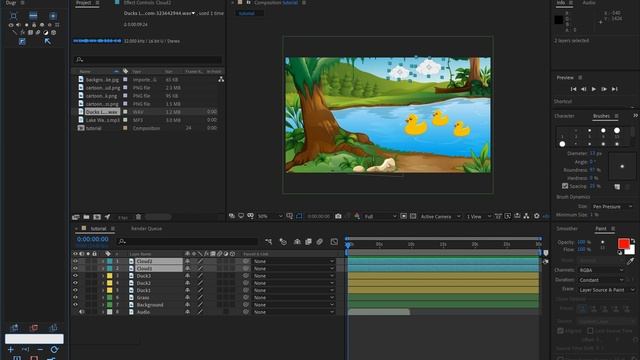The image size is (640, 360).
Task: Click green label swatch of Grass layer
Action: pyautogui.click(x=109, y=298)
